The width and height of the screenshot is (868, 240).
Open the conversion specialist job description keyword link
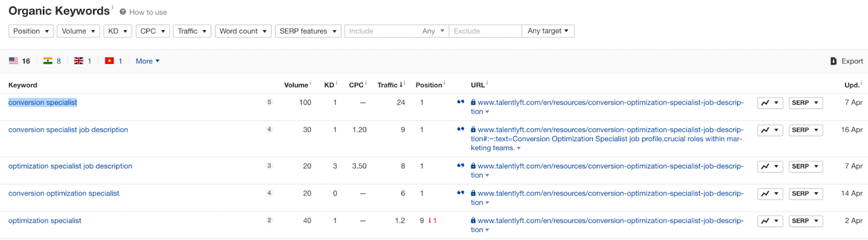pos(68,130)
